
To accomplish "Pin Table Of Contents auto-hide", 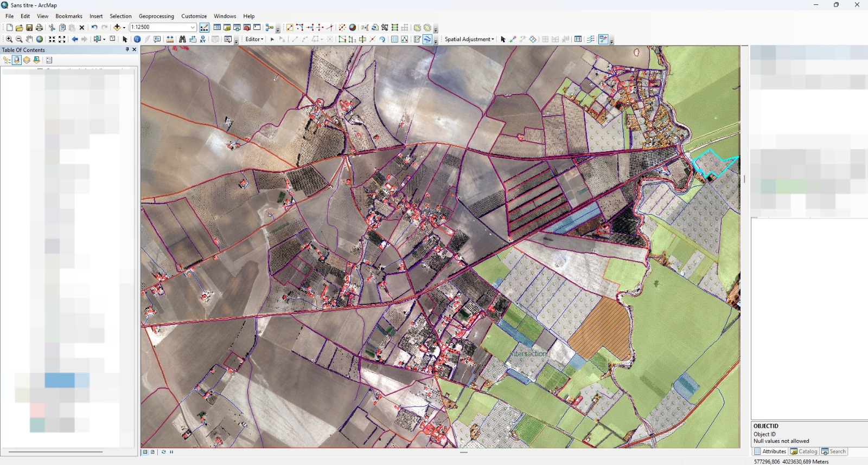I will (x=127, y=49).
